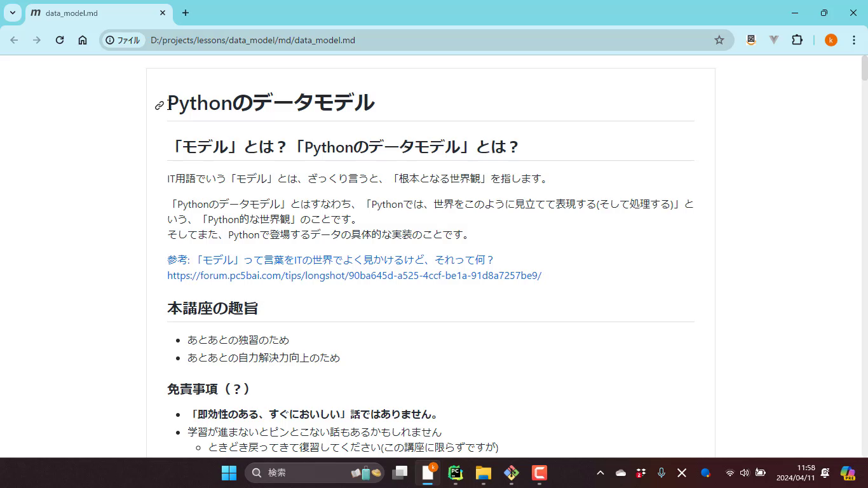
Task: Open File Explorer on the taskbar
Action: [x=482, y=473]
